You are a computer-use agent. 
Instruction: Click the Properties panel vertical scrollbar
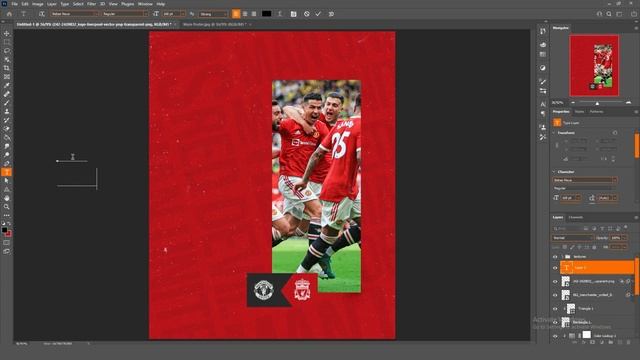click(x=637, y=145)
